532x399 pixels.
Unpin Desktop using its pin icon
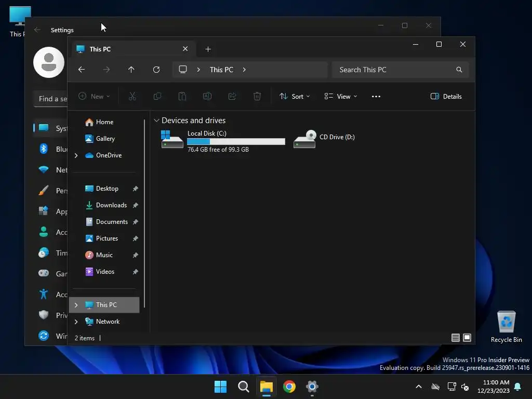[x=136, y=189]
